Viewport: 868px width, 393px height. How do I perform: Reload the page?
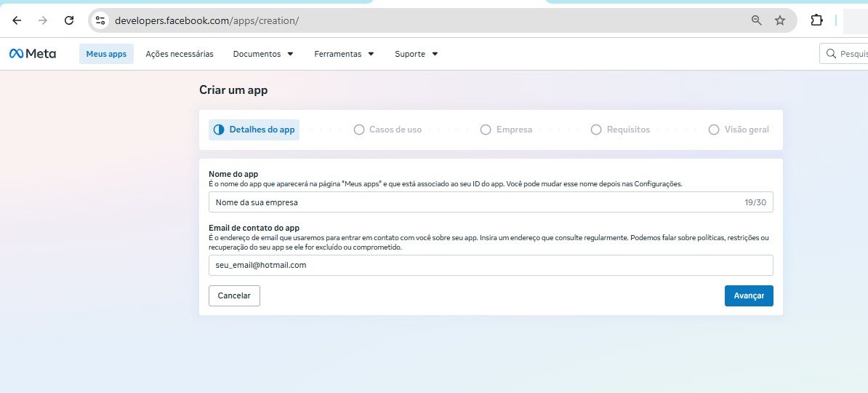click(69, 20)
